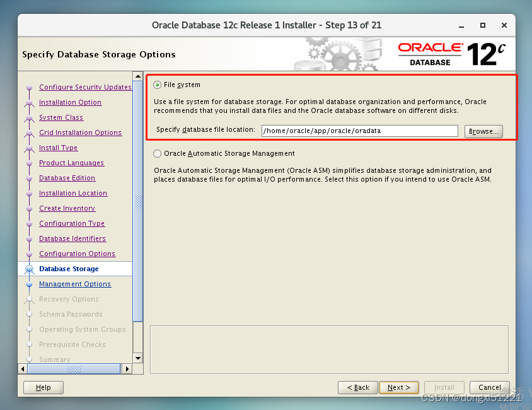Open the "Management Options" step
532x410 pixels.
coord(75,284)
